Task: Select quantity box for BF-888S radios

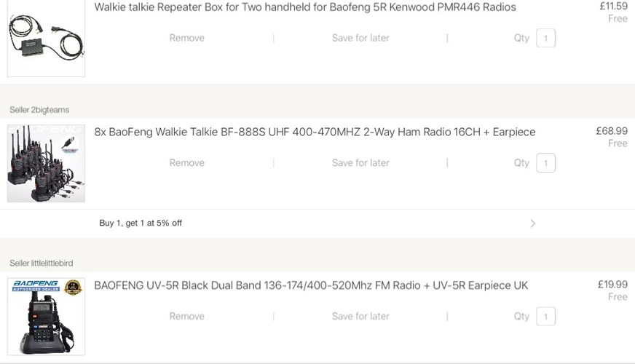Action: (545, 163)
